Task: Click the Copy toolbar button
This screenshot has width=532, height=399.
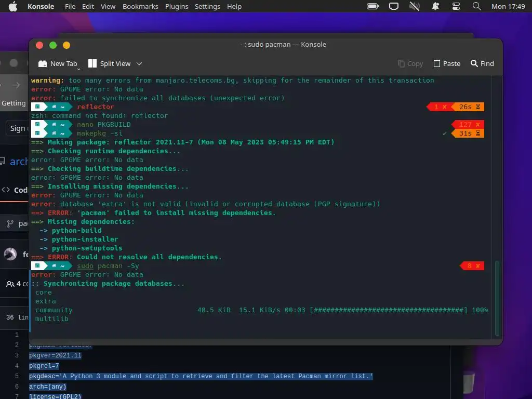Action: 410,63
